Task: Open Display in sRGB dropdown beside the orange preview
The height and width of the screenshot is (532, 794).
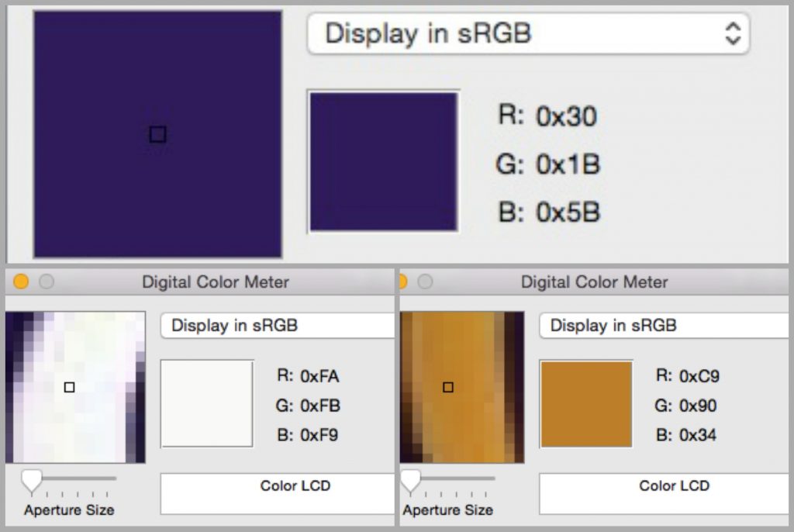Action: tap(663, 326)
